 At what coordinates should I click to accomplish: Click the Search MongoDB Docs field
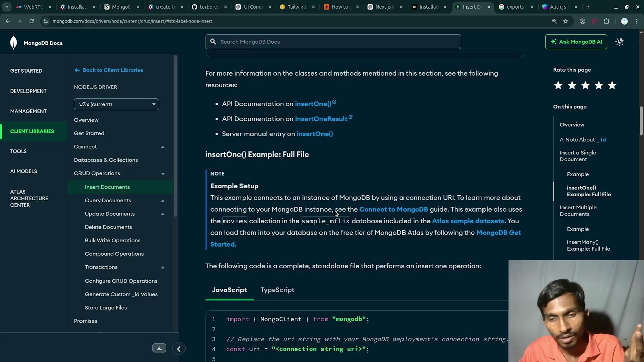click(333, 42)
